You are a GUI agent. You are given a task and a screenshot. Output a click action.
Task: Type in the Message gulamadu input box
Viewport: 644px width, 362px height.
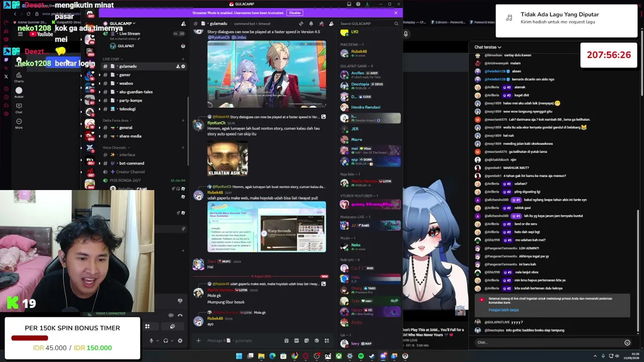click(243, 341)
